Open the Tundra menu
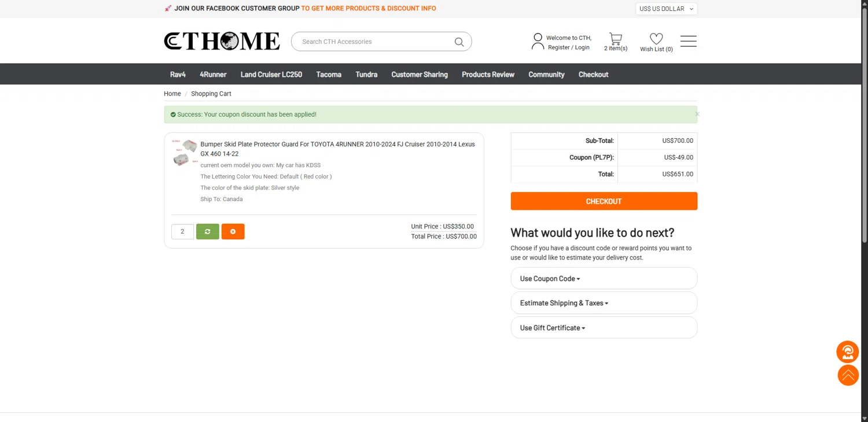The height and width of the screenshot is (422, 868). 366,75
